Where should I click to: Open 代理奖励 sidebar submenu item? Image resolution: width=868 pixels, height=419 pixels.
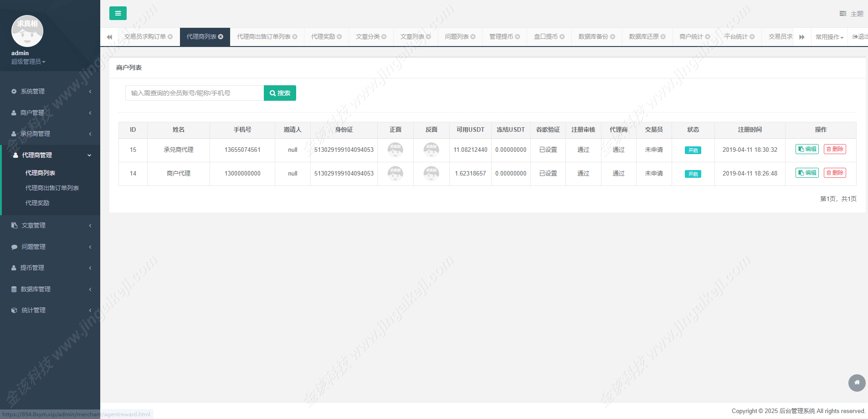pos(37,203)
